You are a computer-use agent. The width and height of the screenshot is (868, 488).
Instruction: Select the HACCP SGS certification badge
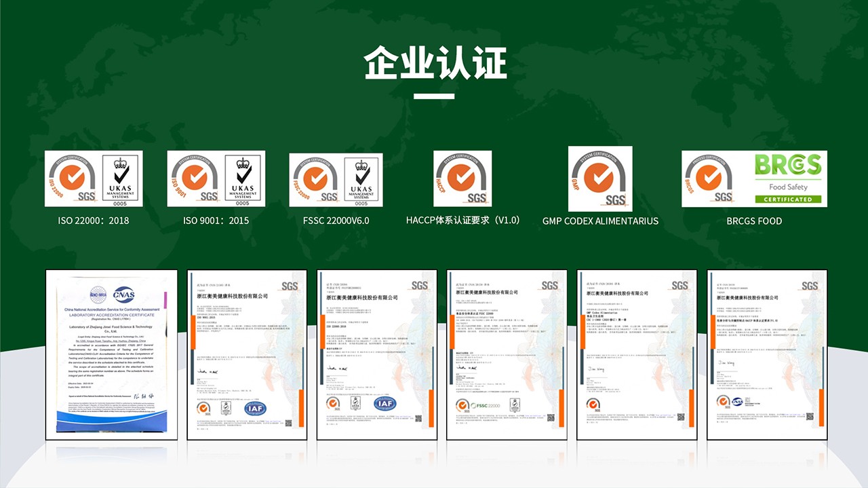(462, 179)
